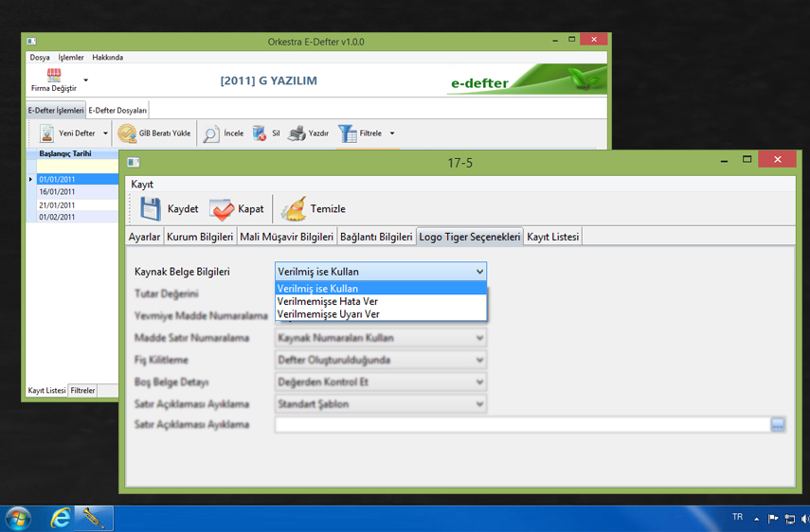Click the TR language indicator in tray
Image resolution: width=810 pixels, height=532 pixels.
(x=737, y=517)
